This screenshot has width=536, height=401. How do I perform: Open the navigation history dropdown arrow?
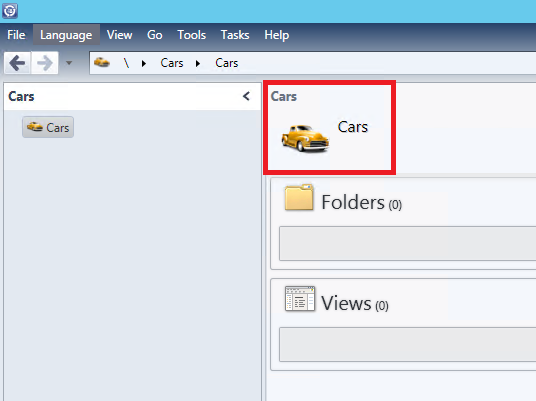click(69, 63)
